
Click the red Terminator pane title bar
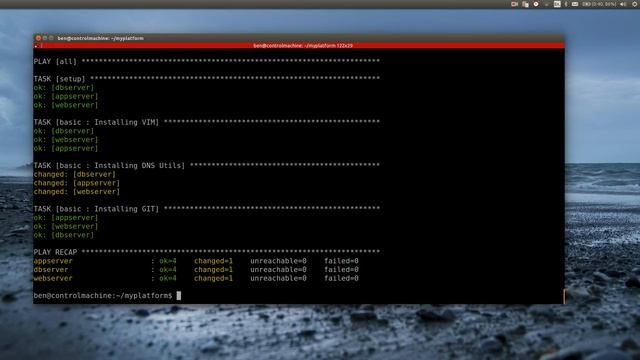[299, 46]
